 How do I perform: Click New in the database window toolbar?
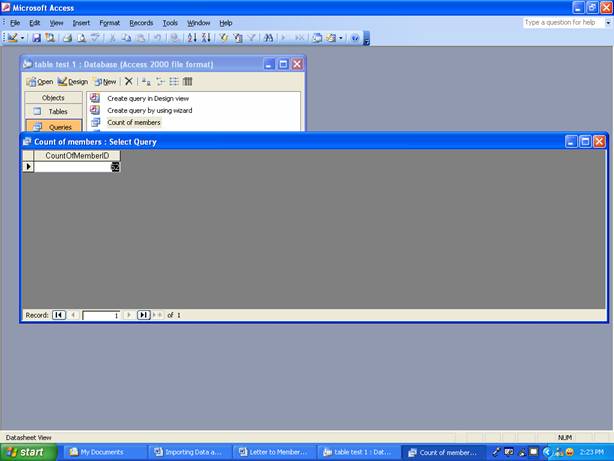105,81
